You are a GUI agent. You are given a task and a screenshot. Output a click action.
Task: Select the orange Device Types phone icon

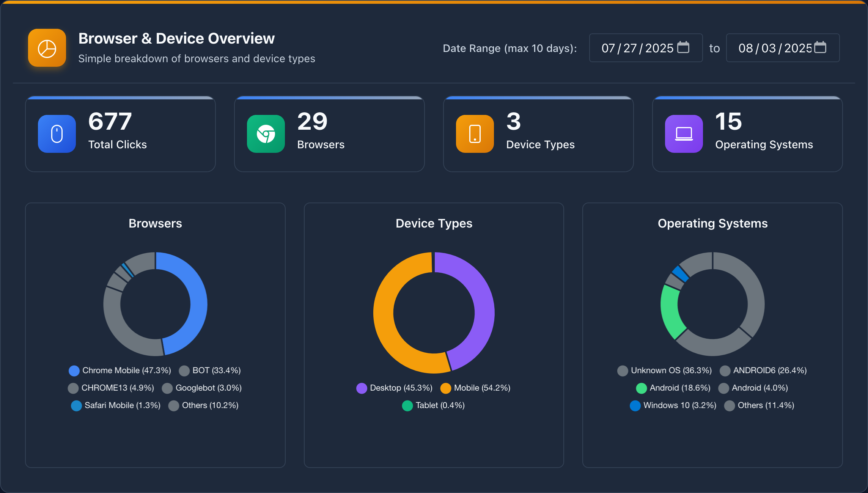coord(474,134)
